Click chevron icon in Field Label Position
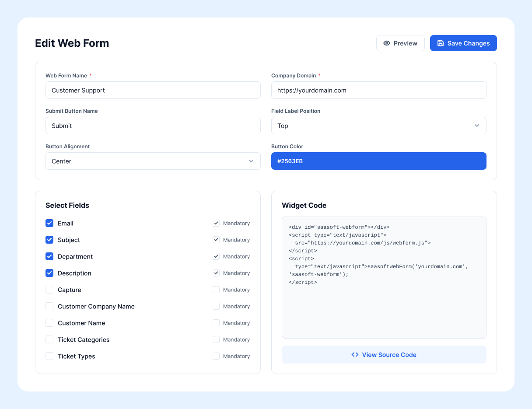Screen dimensions: 532x409 (477, 126)
